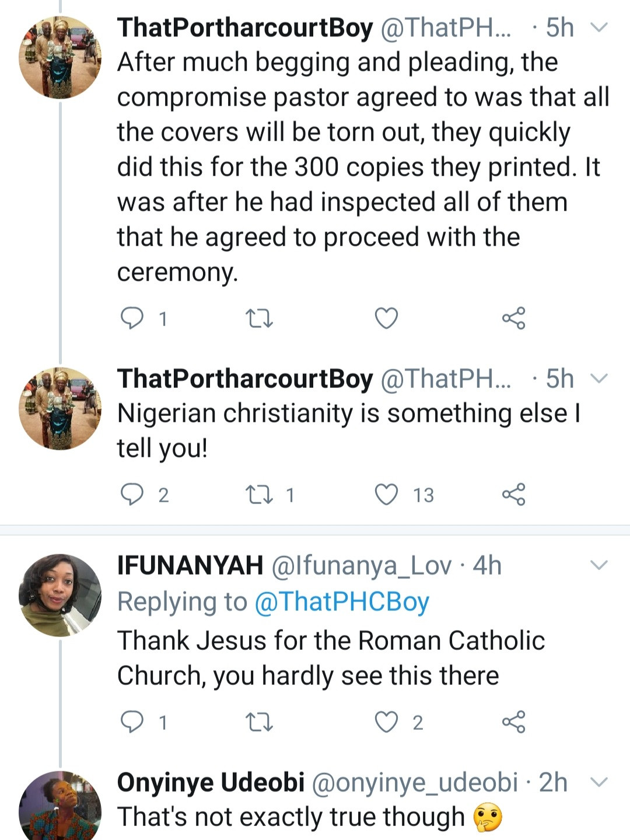Image resolution: width=630 pixels, height=840 pixels.
Task: Open options chevron on first ThatPortharcourtBoy tweet
Action: pyautogui.click(x=599, y=27)
